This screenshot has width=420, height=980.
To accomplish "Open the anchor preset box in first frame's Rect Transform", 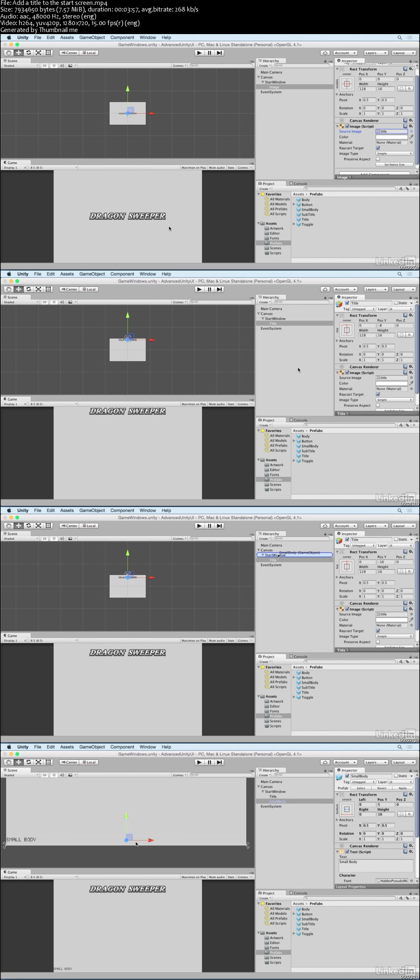I will coord(347,84).
